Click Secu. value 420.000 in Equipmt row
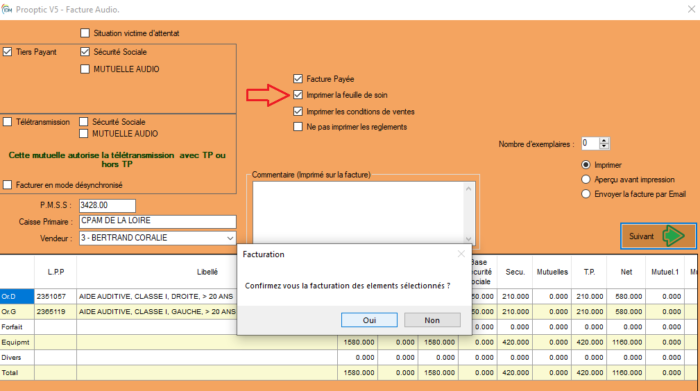Viewport: 700px width, 391px height. click(515, 342)
